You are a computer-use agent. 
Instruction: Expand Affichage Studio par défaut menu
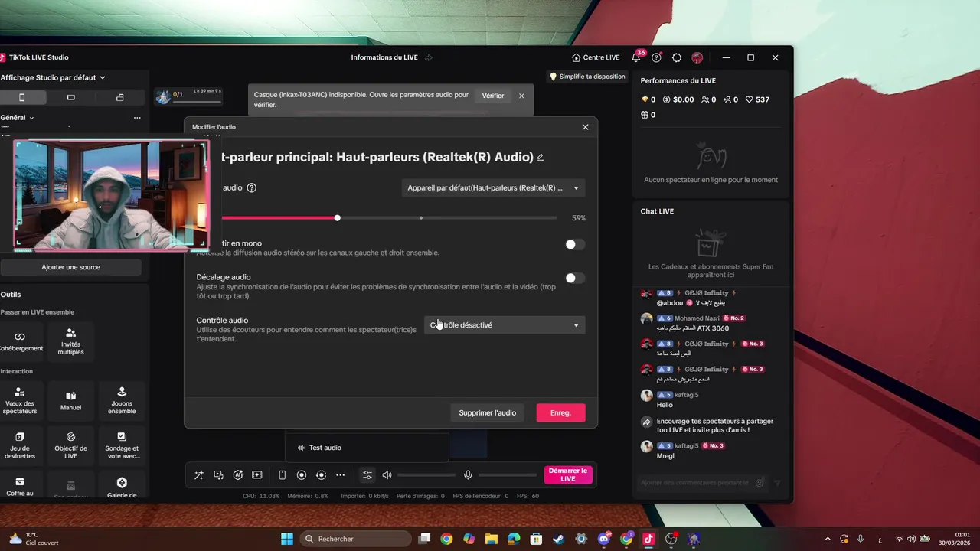[53, 77]
